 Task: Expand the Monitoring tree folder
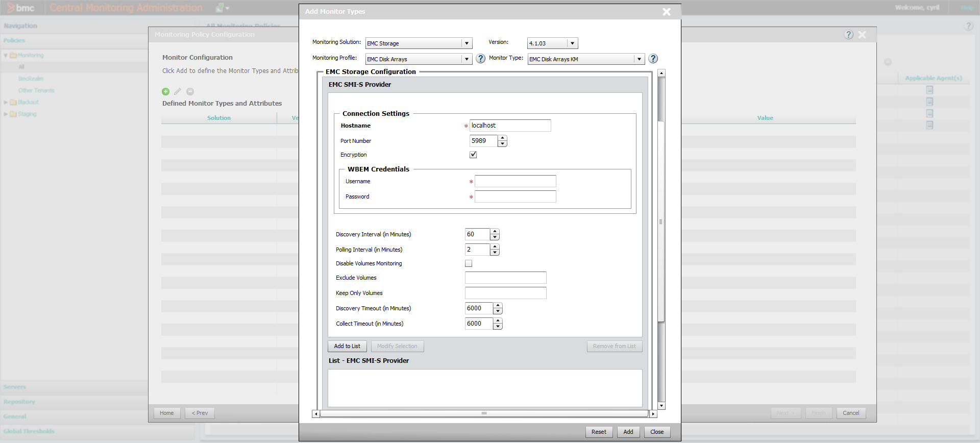(6, 55)
